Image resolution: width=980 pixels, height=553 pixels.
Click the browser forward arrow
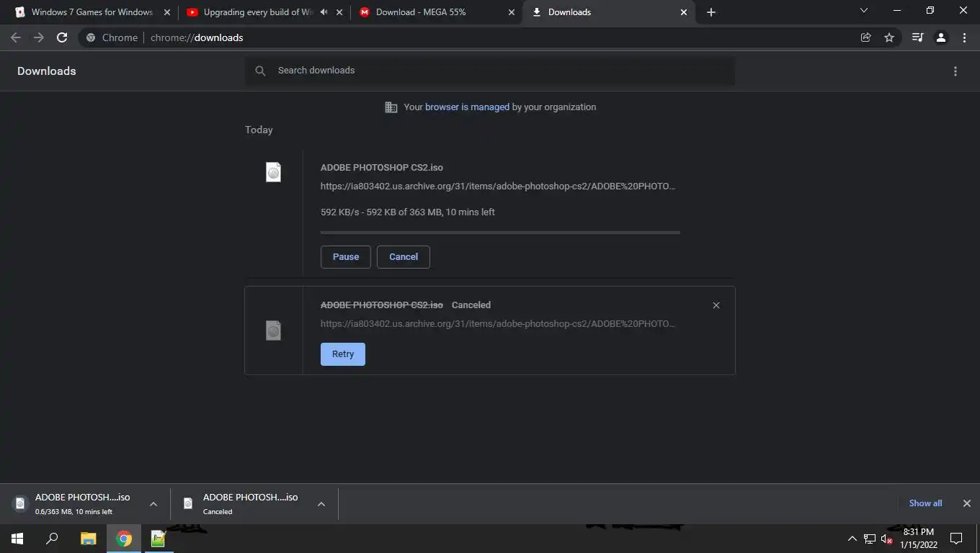tap(39, 37)
